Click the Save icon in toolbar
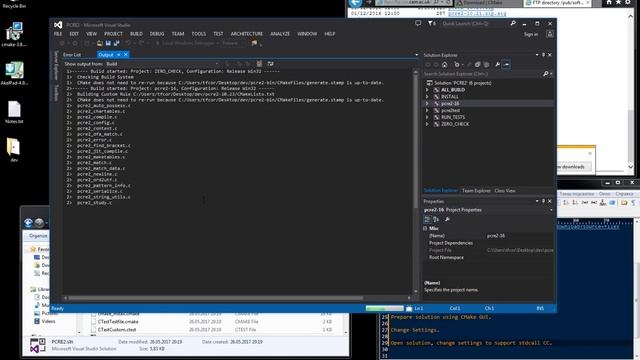The width and height of the screenshot is (640, 360). (108, 43)
